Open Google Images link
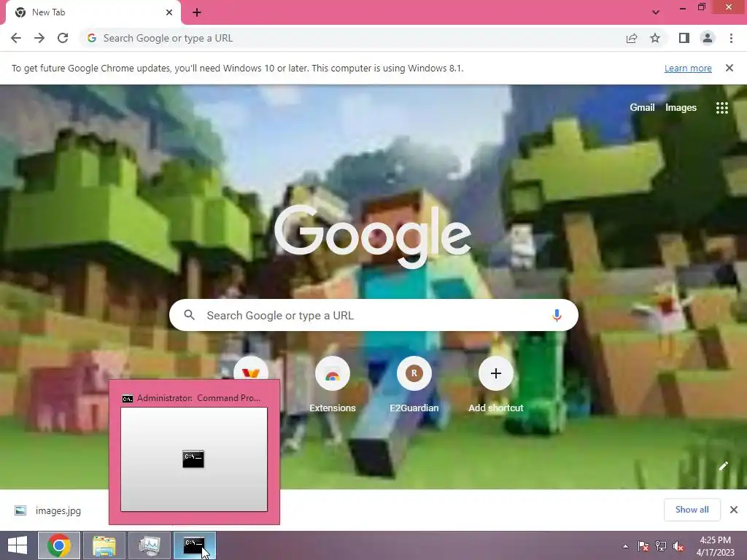Screen dimensions: 747x560 [681, 108]
